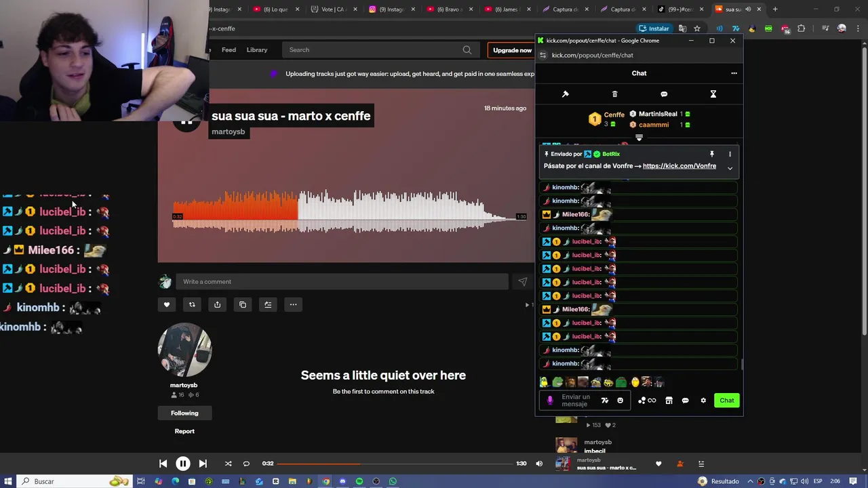The width and height of the screenshot is (868, 488).
Task: Click the chat bubble icon beside the gear
Action: pyautogui.click(x=685, y=401)
